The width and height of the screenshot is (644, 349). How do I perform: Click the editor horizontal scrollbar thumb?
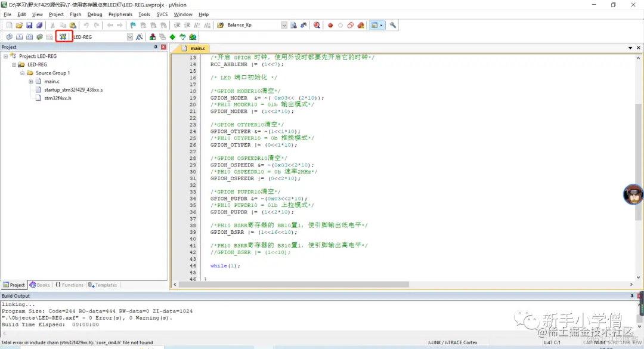pos(293,285)
